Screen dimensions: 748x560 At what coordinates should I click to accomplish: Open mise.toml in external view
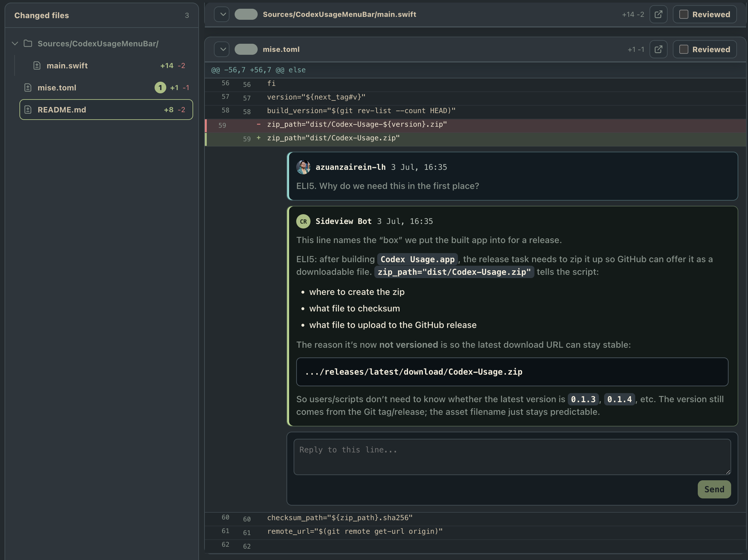(658, 49)
